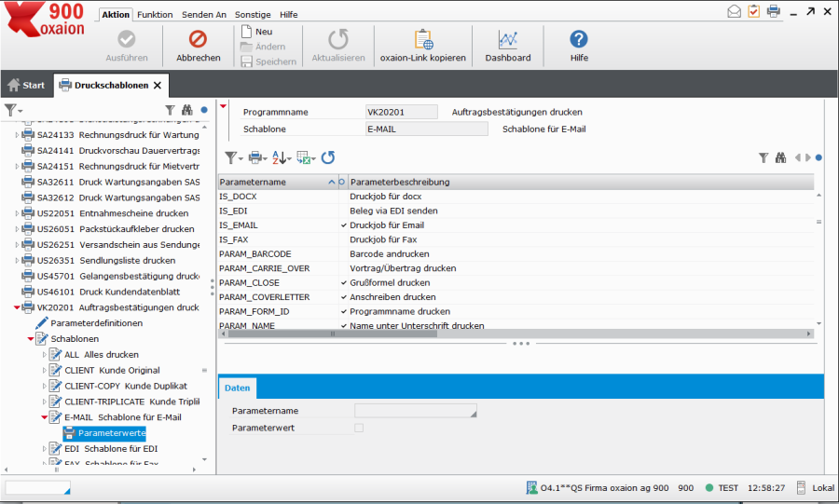Click the tree panel binoculars search icon
The image size is (839, 504).
(186, 110)
